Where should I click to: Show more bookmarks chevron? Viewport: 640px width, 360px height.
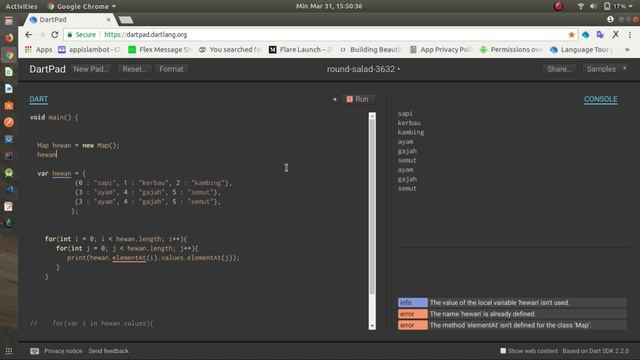627,49
